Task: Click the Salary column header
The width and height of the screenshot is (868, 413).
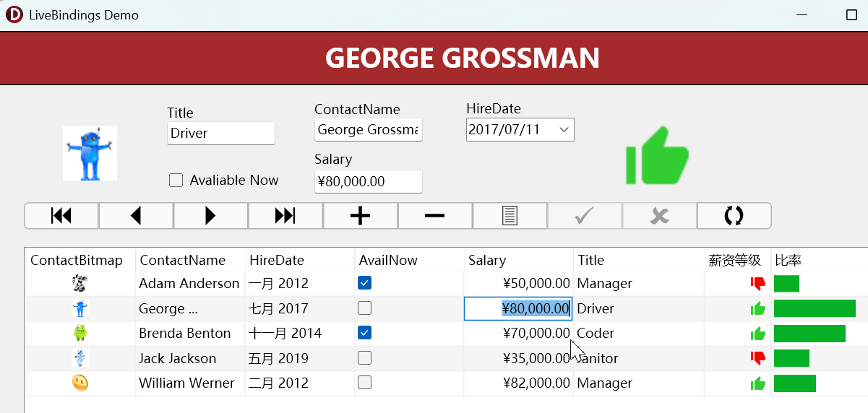Action: point(487,261)
